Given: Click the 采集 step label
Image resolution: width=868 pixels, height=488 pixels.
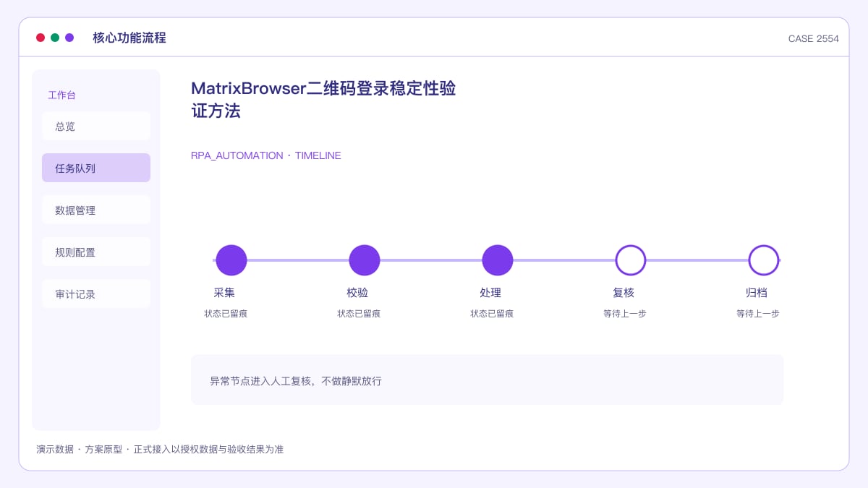Looking at the screenshot, I should (224, 293).
